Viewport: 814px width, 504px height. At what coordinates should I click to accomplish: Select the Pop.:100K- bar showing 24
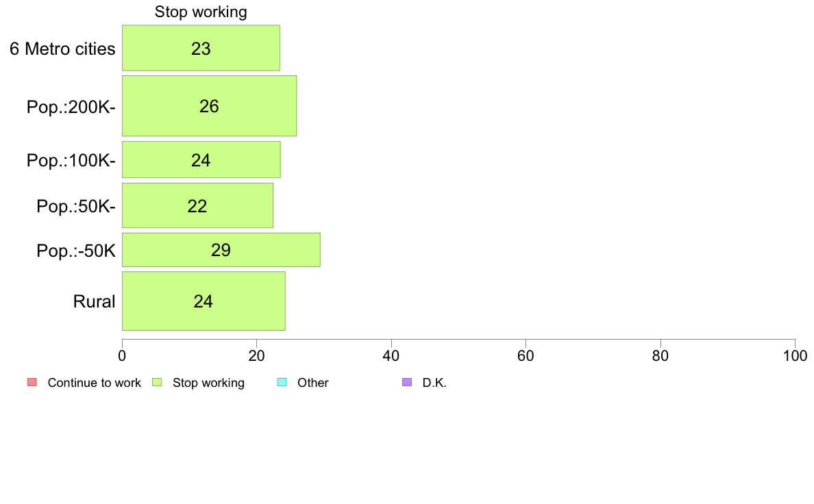pyautogui.click(x=201, y=160)
